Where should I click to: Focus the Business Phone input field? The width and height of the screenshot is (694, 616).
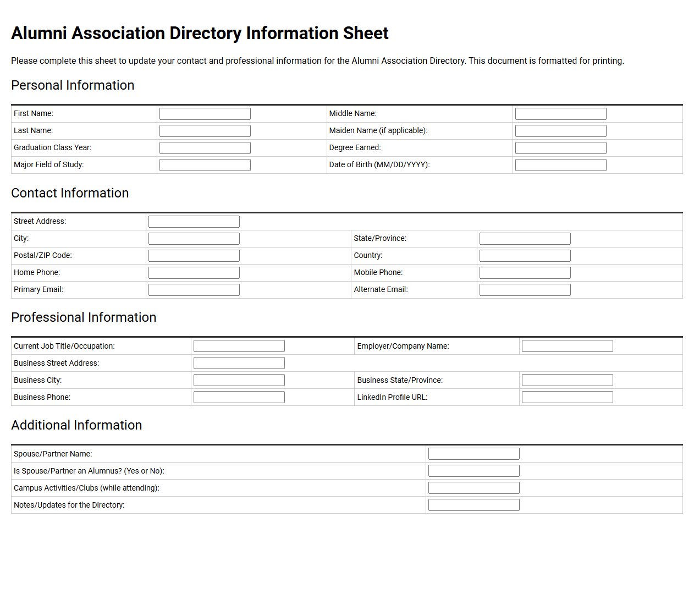pyautogui.click(x=239, y=397)
